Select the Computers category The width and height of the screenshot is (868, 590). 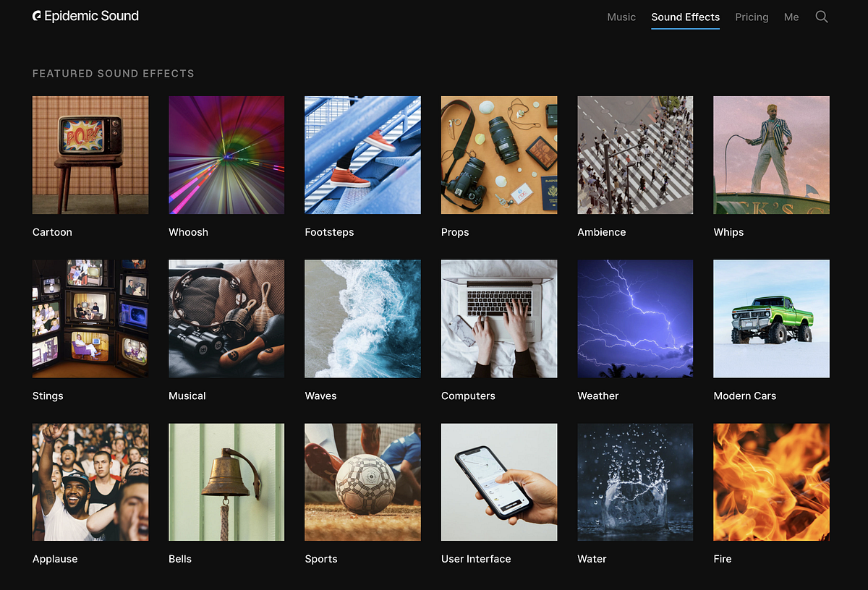498,318
